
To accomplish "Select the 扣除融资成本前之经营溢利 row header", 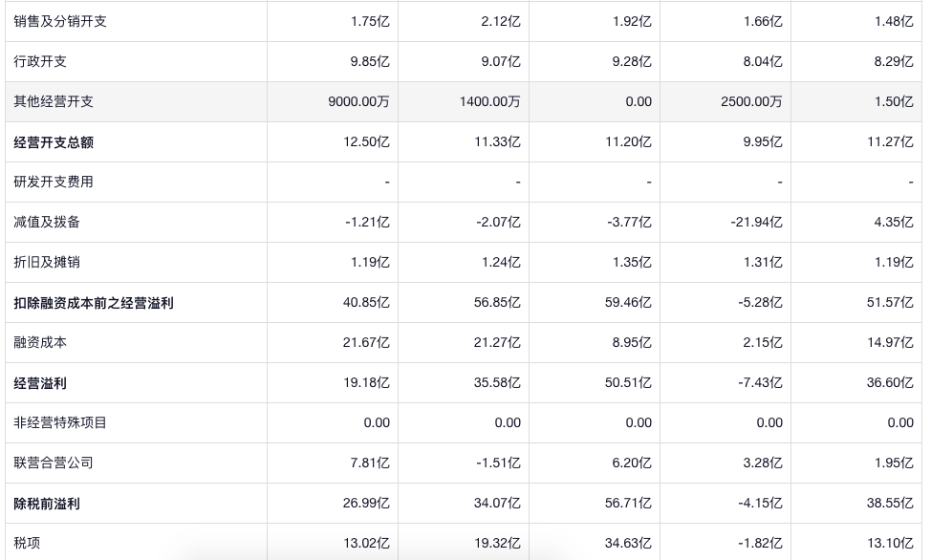I will pos(94,303).
